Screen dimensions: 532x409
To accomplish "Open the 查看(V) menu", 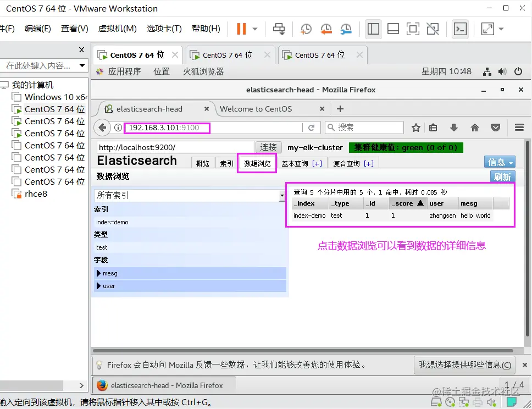I will (x=74, y=29).
